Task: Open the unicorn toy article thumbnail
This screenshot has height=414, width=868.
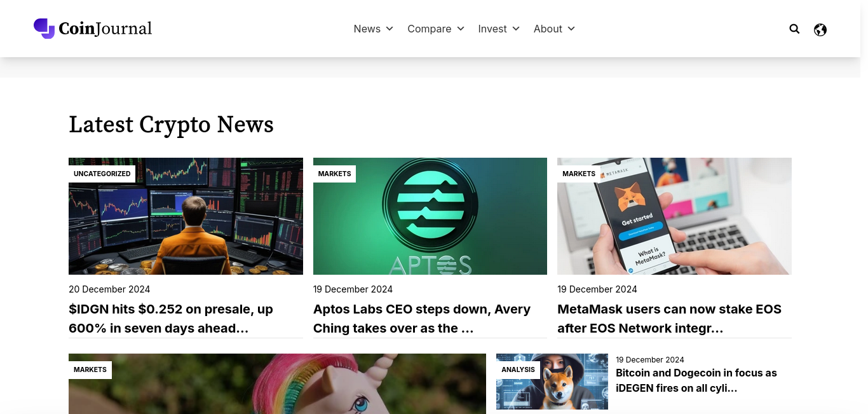Action: tap(277, 384)
